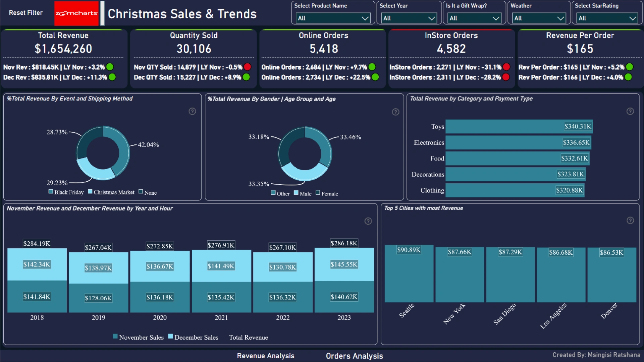644x362 pixels.
Task: Select the Clothing revenue bar
Action: (x=515, y=190)
